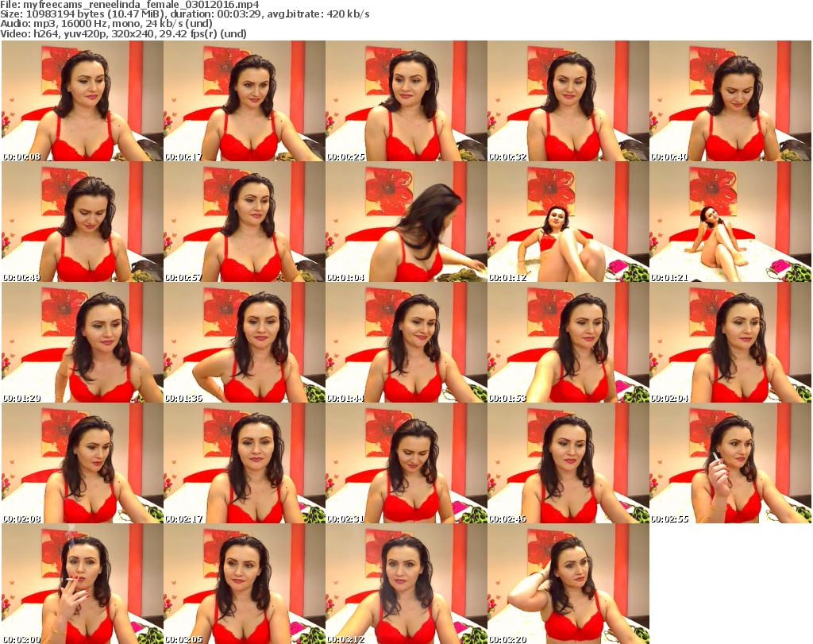Select the thumbnail timestamped 00:02:31
Viewport: 813px width, 644px height.
coord(406,463)
